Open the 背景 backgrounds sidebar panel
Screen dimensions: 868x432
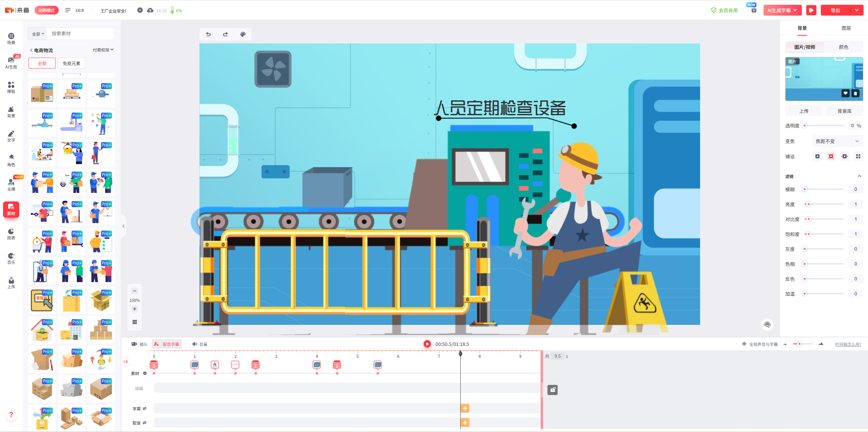click(x=11, y=112)
